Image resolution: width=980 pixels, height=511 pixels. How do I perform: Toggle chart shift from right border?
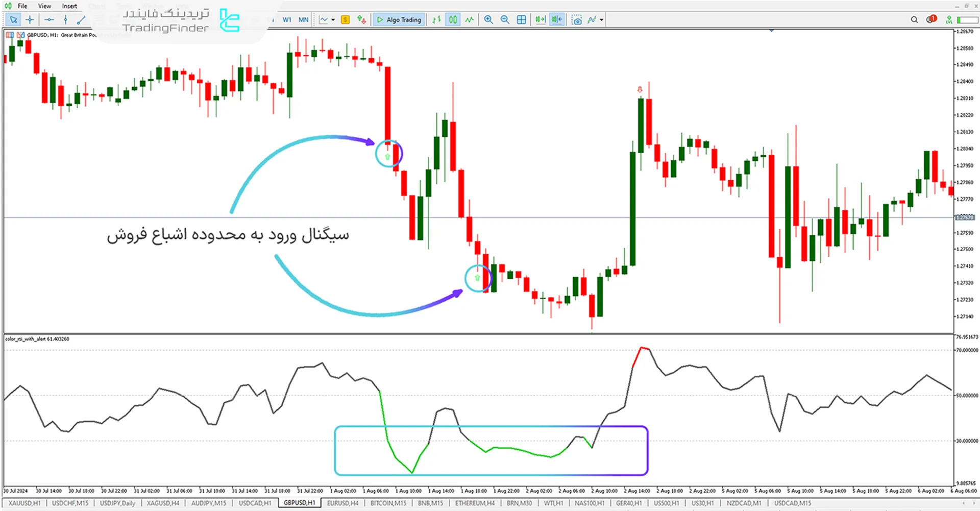pos(557,20)
